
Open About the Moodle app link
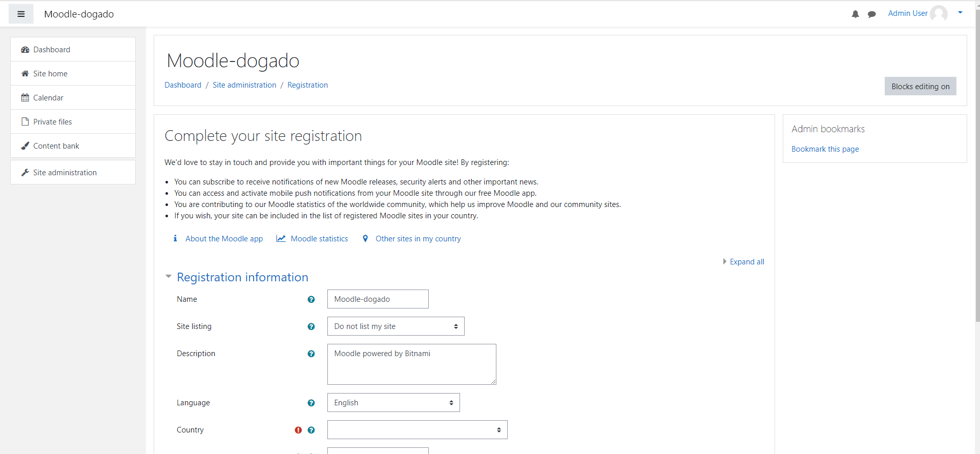pyautogui.click(x=224, y=239)
